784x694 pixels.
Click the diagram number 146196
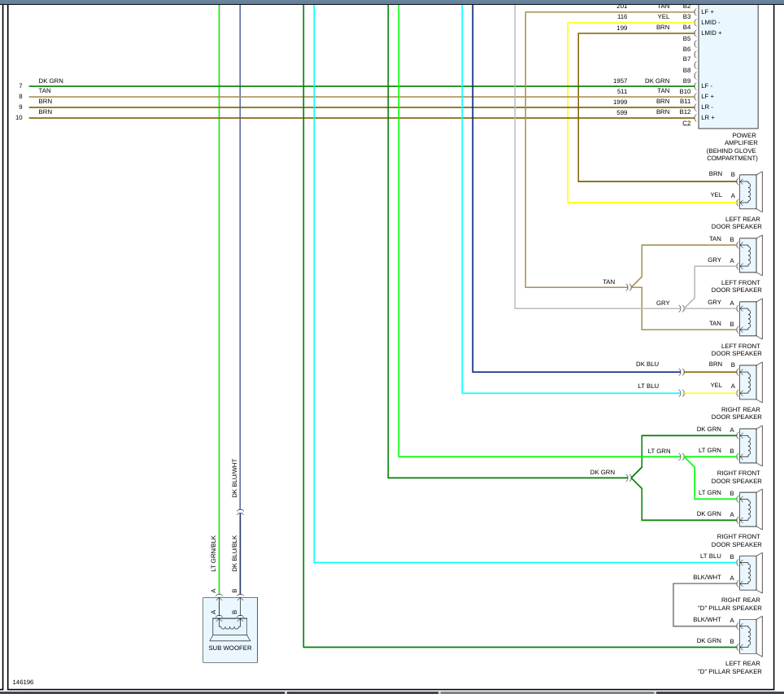(23, 682)
